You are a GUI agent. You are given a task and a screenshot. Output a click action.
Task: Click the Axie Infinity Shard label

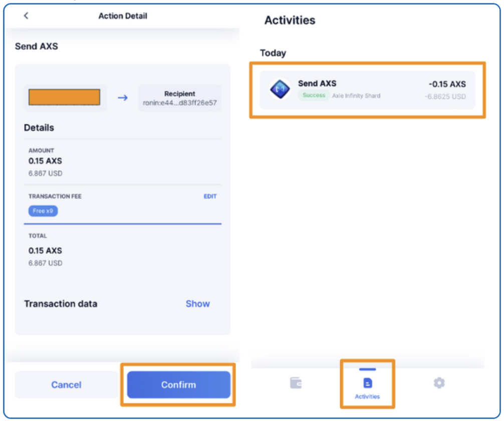pos(356,96)
